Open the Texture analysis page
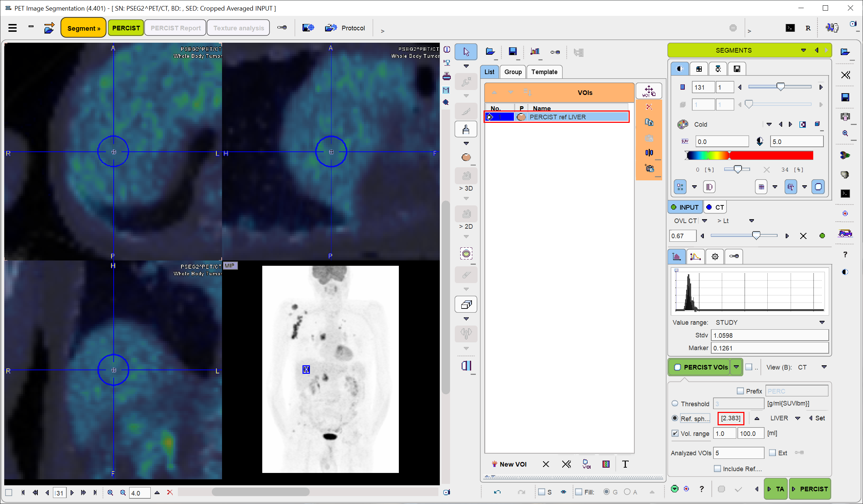This screenshot has width=863, height=504. coord(239,28)
